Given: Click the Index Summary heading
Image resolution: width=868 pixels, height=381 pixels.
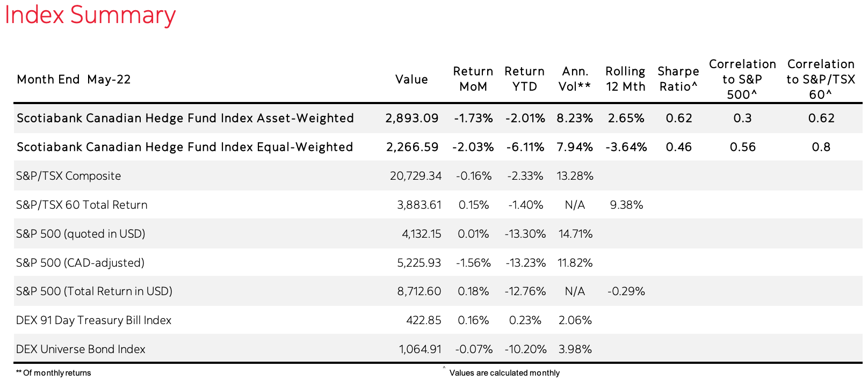Looking at the screenshot, I should (90, 15).
